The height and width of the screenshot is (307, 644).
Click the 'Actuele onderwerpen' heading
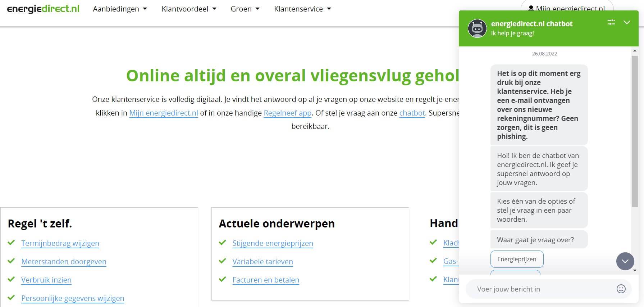coord(277,224)
